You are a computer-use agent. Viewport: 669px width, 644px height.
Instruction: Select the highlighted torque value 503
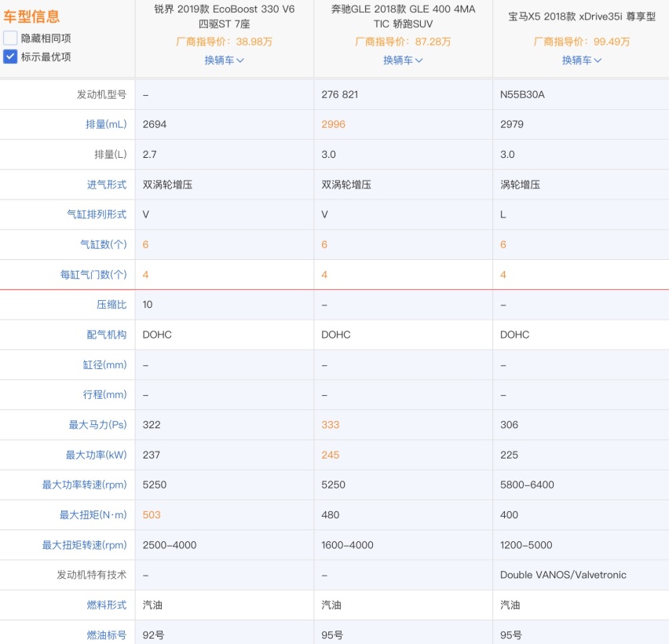coord(152,514)
